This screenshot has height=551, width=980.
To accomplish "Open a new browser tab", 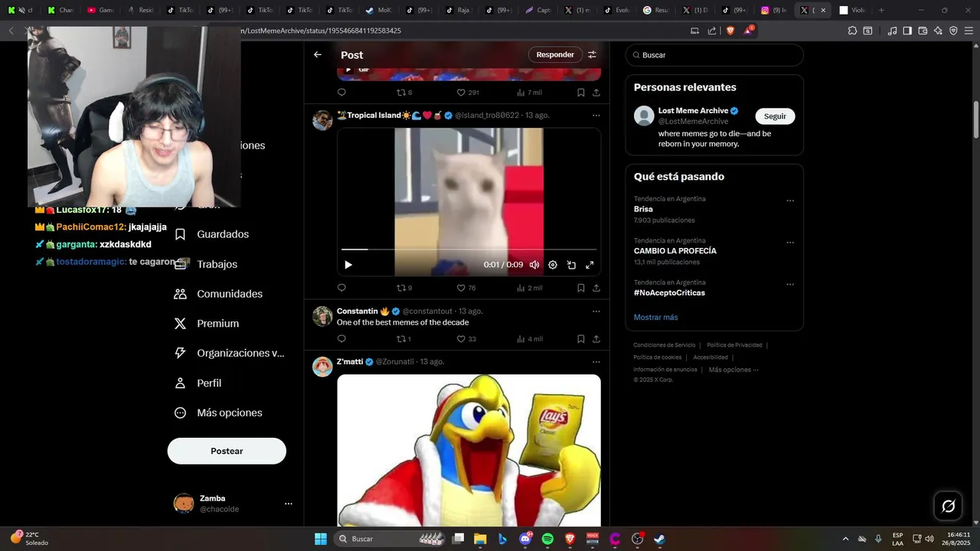I will 881,10.
